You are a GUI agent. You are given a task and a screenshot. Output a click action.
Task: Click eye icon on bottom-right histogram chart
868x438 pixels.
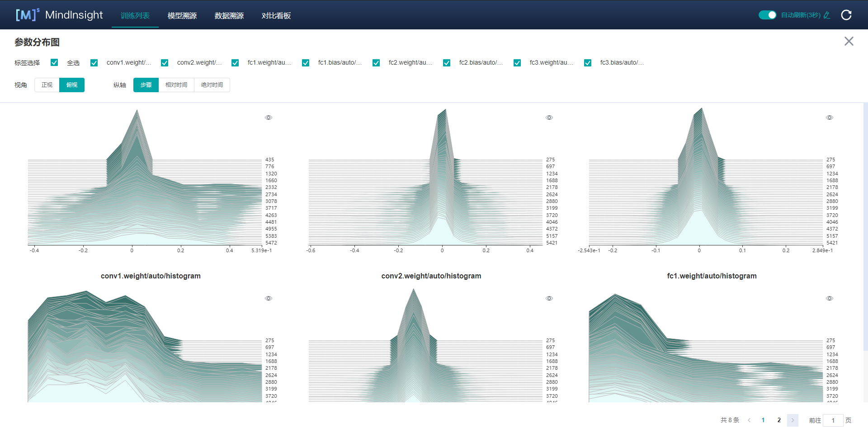point(830,298)
